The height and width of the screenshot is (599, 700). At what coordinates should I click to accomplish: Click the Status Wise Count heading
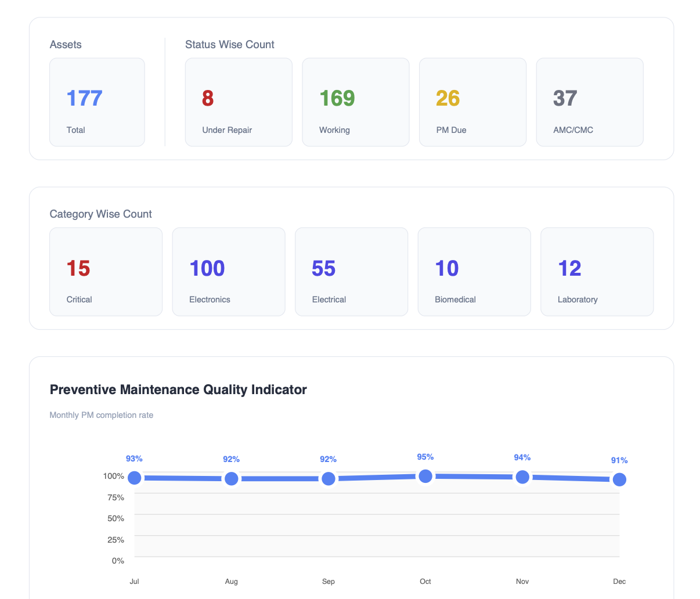tap(230, 45)
